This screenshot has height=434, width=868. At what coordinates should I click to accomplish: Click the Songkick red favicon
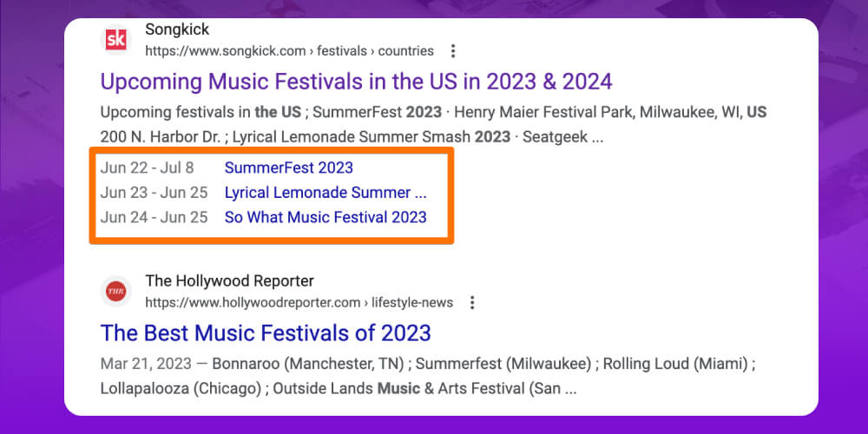click(x=116, y=40)
